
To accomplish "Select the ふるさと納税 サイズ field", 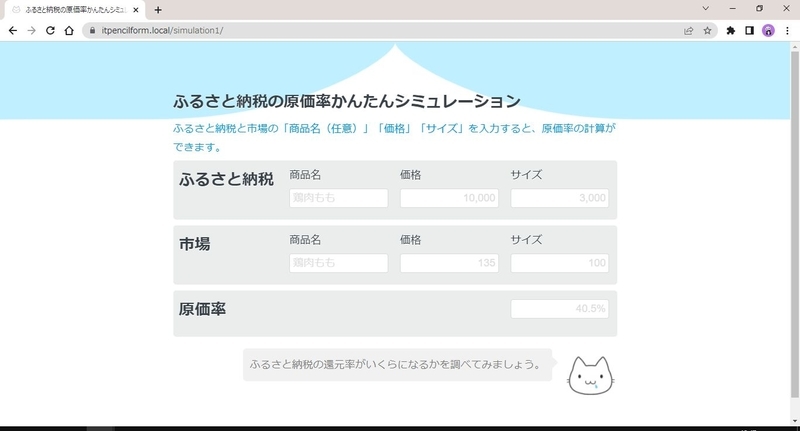I will pos(560,198).
